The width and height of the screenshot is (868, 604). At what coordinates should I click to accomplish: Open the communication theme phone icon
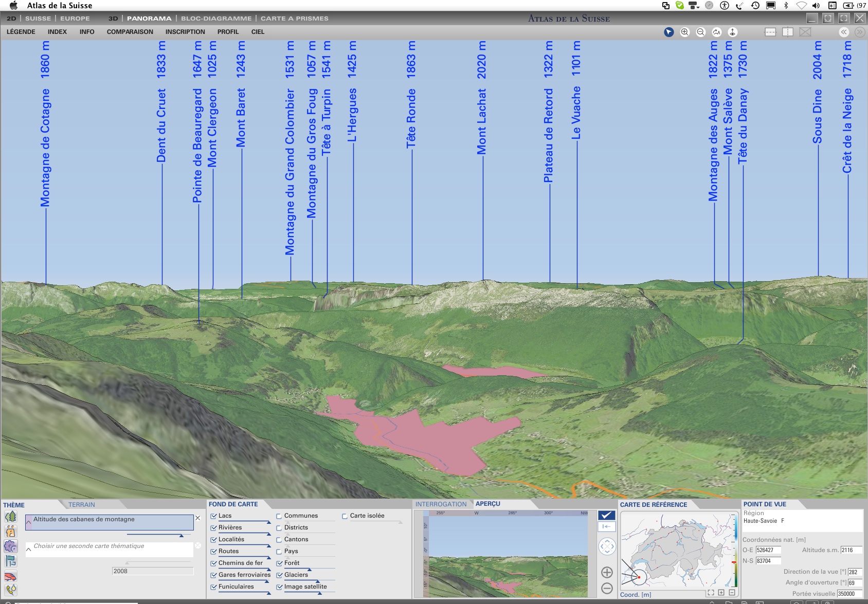click(10, 590)
